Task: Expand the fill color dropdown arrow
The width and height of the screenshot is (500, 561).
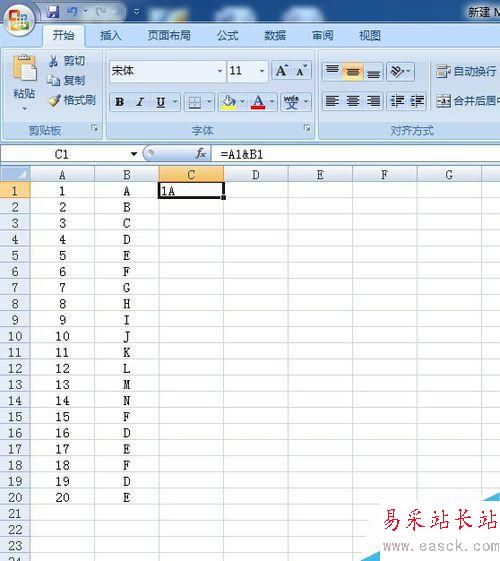Action: pyautogui.click(x=243, y=102)
